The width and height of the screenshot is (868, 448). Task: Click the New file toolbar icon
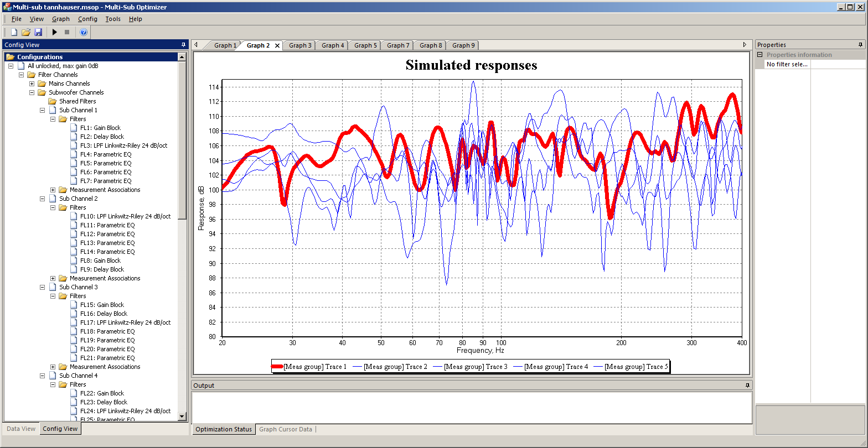point(14,33)
